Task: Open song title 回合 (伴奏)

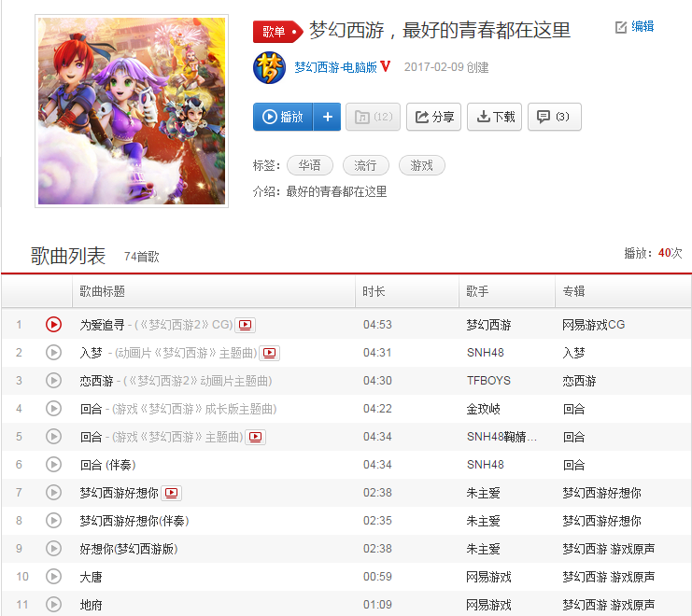Action: pyautogui.click(x=107, y=465)
